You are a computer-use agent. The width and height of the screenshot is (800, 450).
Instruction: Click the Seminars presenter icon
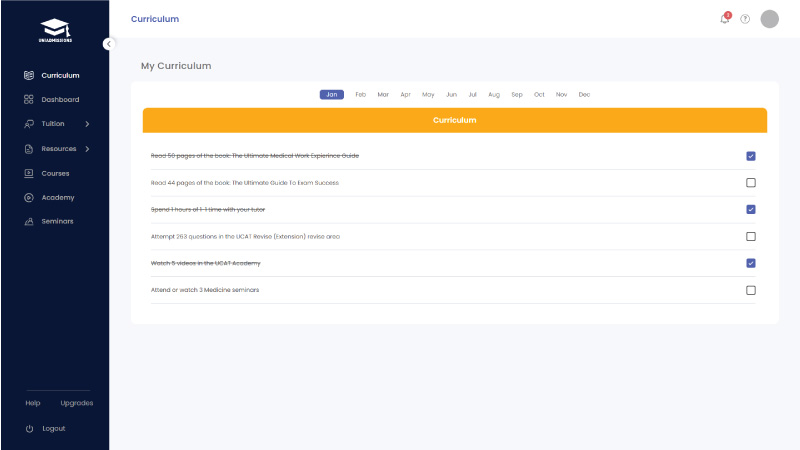(29, 221)
